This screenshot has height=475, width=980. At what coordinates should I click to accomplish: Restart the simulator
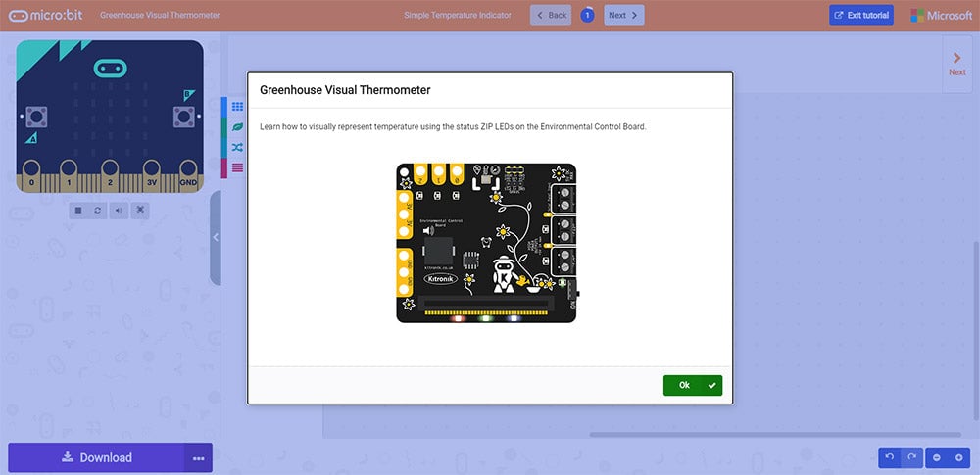pyautogui.click(x=97, y=210)
